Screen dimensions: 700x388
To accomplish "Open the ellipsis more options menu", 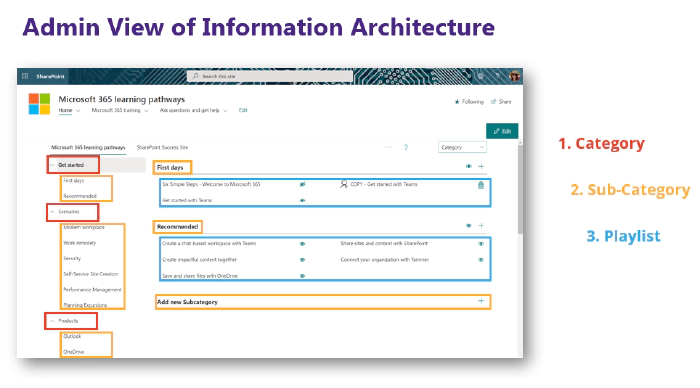I will coord(388,147).
